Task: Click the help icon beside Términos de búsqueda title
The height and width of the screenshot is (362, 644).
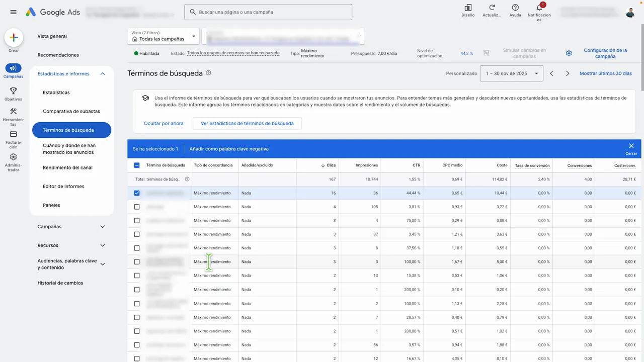Action: (208, 73)
